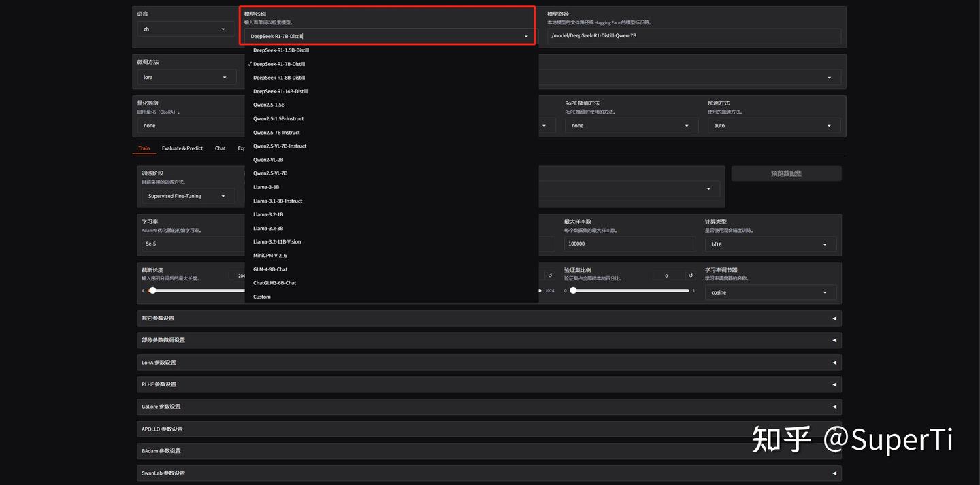Image resolution: width=980 pixels, height=485 pixels.
Task: Switch to the Train tab
Action: pos(144,148)
